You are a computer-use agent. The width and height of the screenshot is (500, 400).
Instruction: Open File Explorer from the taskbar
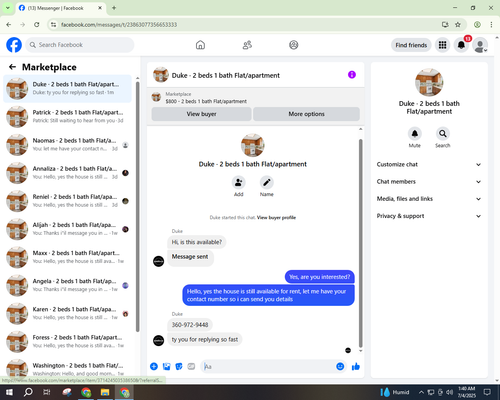(105, 392)
